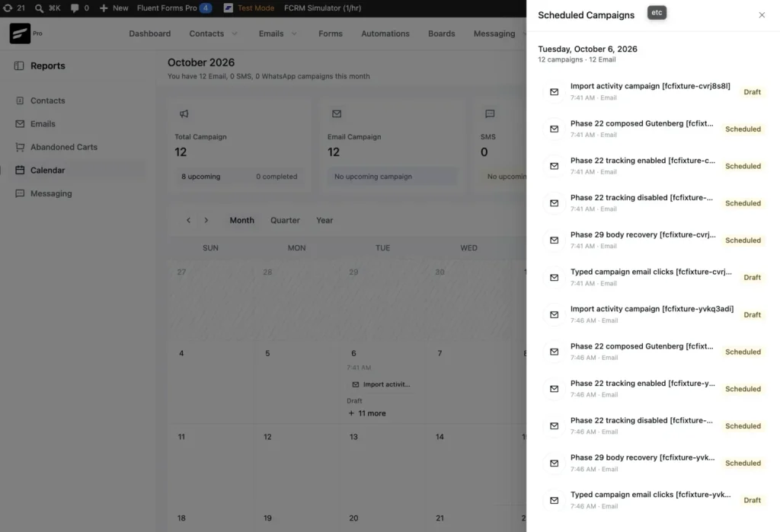Open the Messaging top menu

[x=494, y=33]
